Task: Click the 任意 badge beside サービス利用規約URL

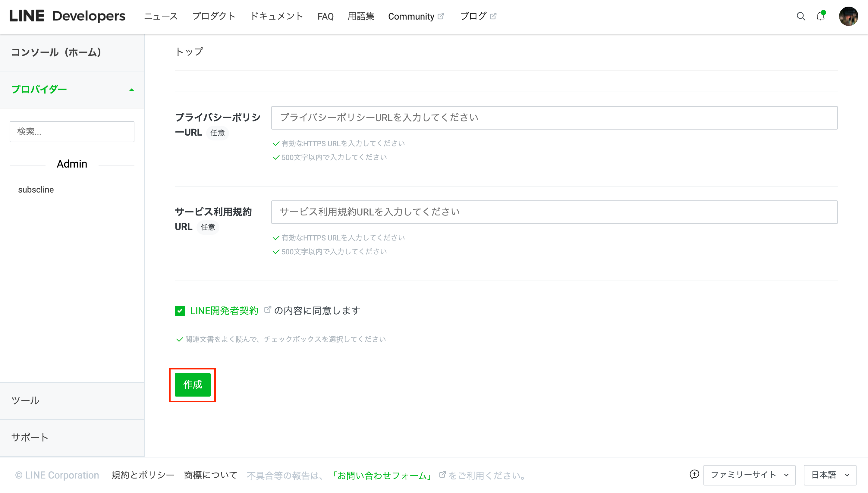Action: (208, 227)
